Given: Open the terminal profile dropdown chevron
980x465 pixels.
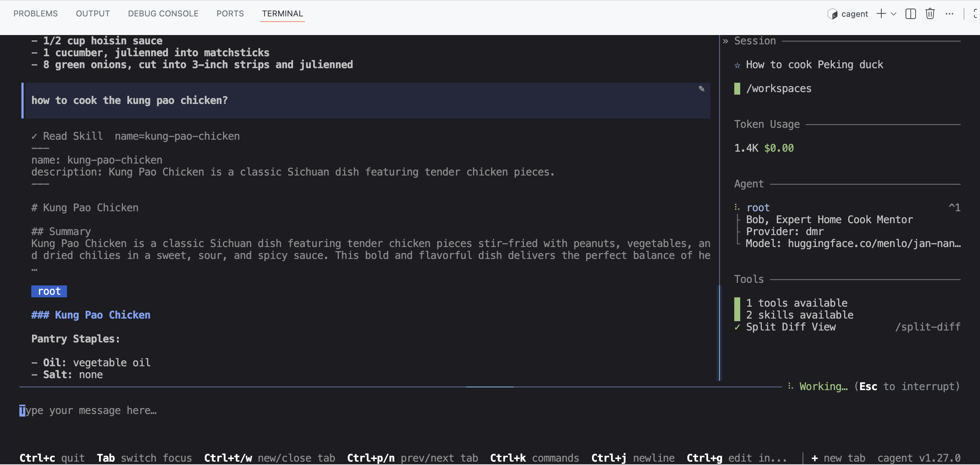Looking at the screenshot, I should 894,14.
